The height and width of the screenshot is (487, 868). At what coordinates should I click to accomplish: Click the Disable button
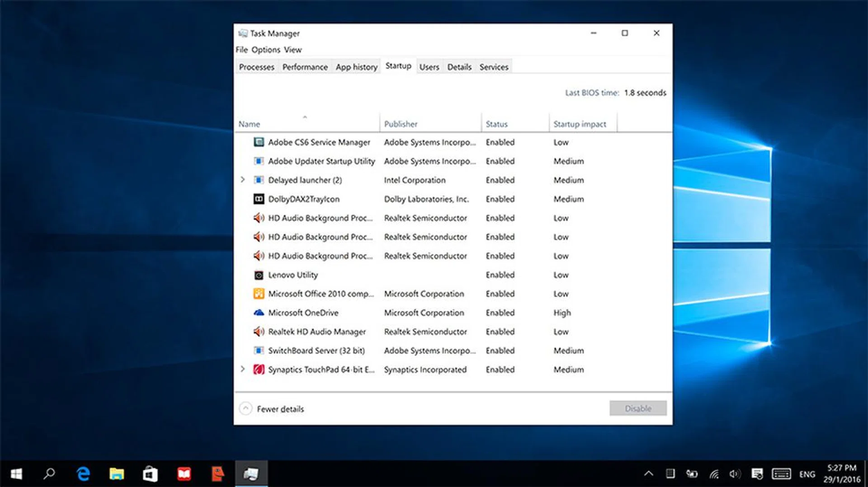pos(637,408)
